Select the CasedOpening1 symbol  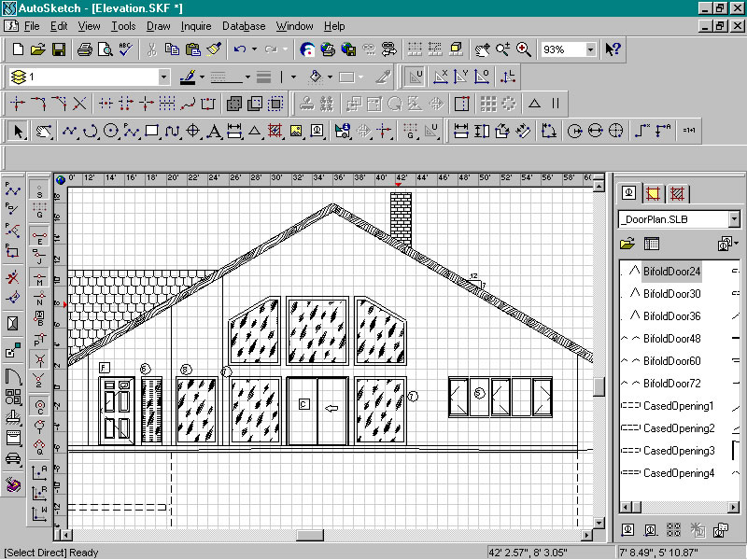679,406
